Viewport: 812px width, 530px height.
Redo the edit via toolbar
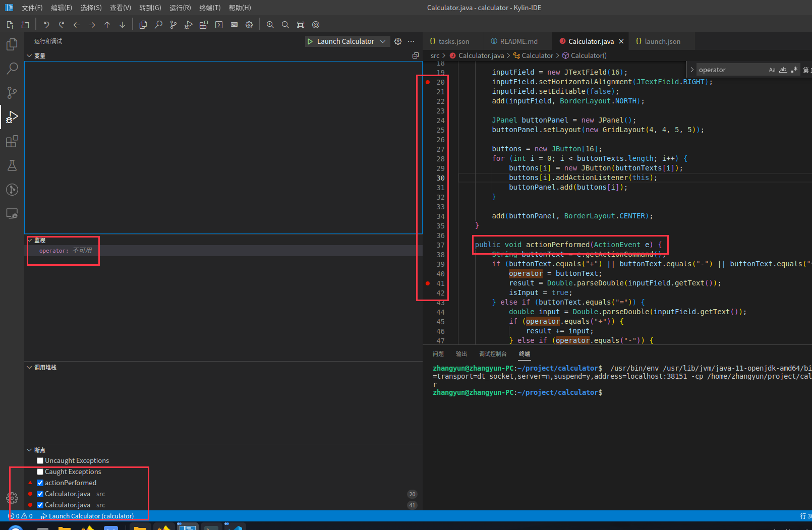point(62,25)
